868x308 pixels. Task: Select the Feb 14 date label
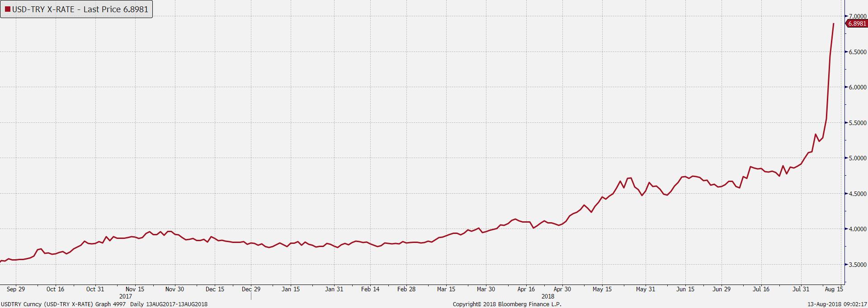point(370,289)
